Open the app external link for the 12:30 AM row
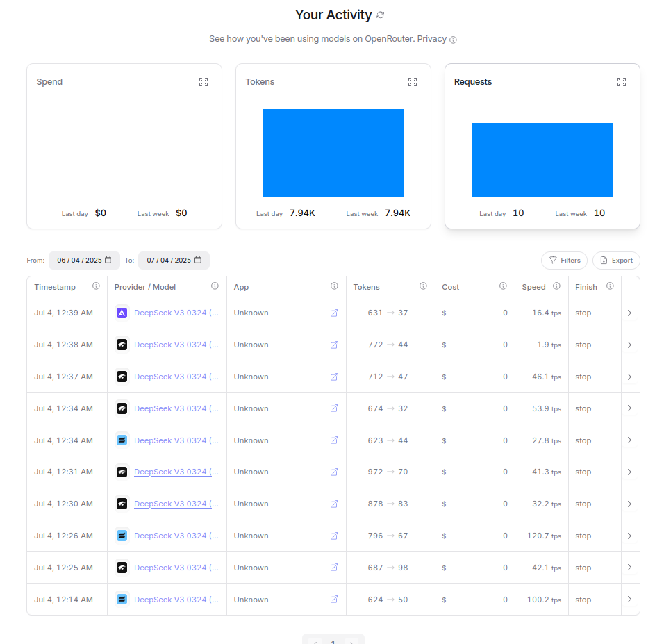The height and width of the screenshot is (644, 664). point(334,504)
